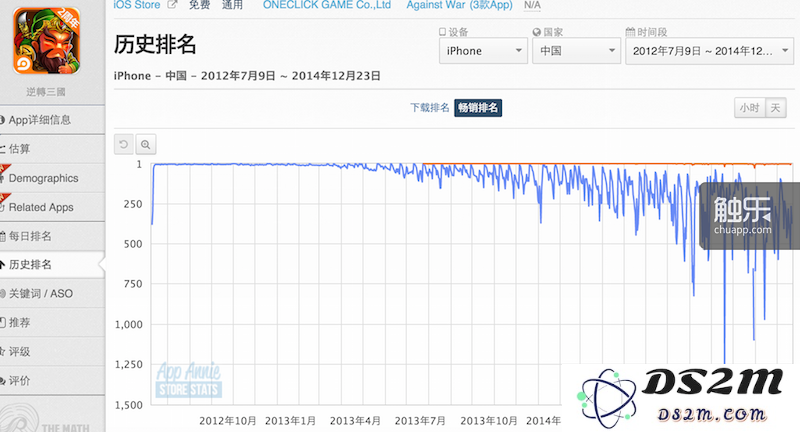Click the 2013年10月 axis label
The height and width of the screenshot is (432, 800).
coord(489,421)
